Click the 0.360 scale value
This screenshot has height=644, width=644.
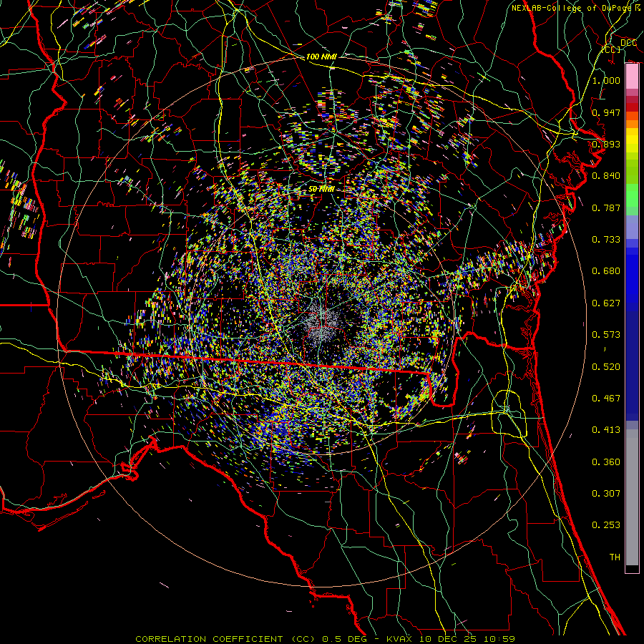(x=606, y=462)
